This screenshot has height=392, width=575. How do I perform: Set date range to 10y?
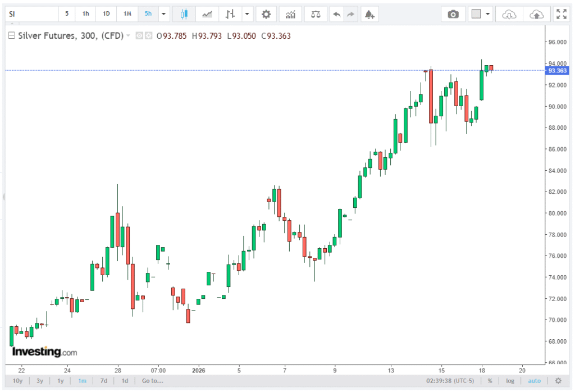click(x=17, y=381)
